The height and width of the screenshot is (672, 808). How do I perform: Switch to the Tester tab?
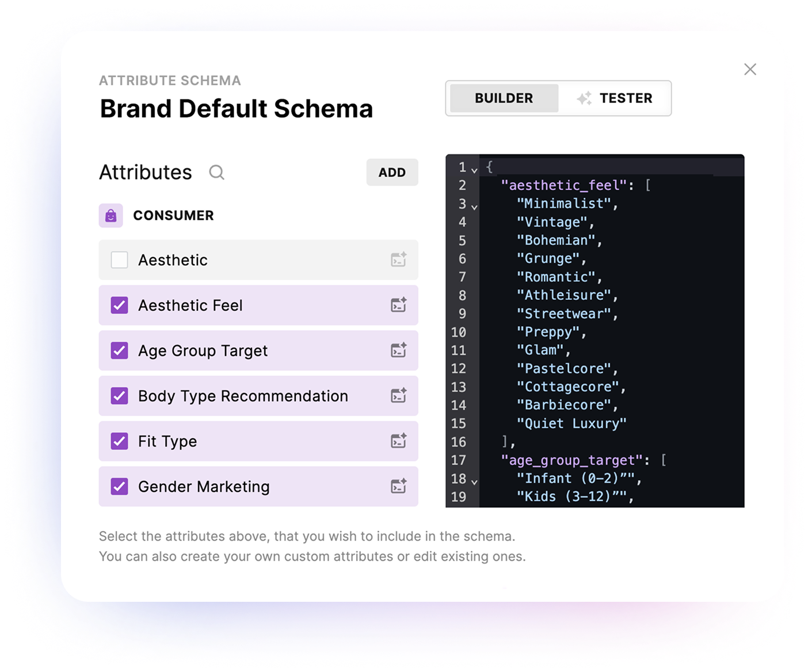click(615, 98)
